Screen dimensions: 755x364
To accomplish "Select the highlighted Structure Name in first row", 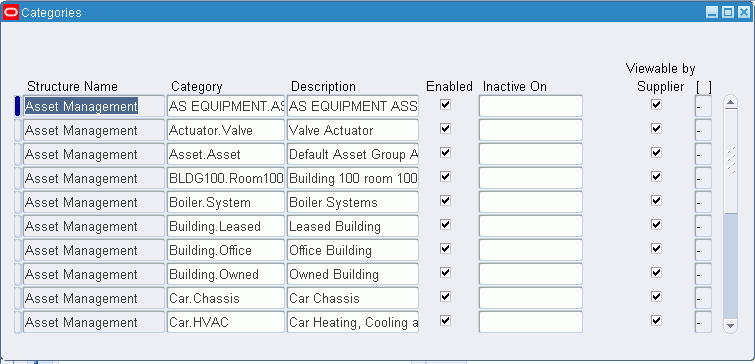I will click(x=93, y=106).
